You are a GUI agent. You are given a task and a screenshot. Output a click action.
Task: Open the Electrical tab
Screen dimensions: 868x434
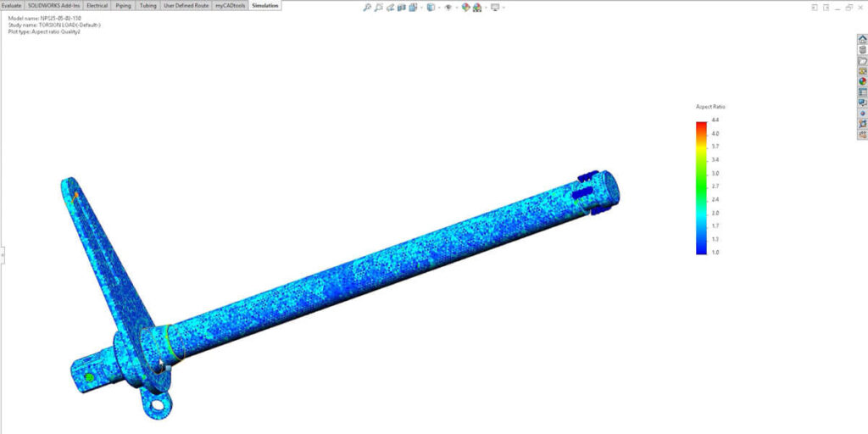97,6
